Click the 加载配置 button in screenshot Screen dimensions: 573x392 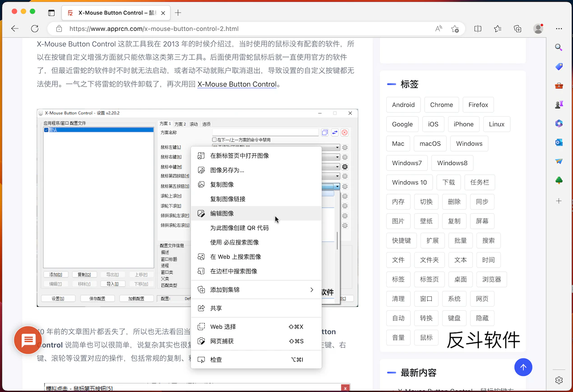click(x=136, y=299)
